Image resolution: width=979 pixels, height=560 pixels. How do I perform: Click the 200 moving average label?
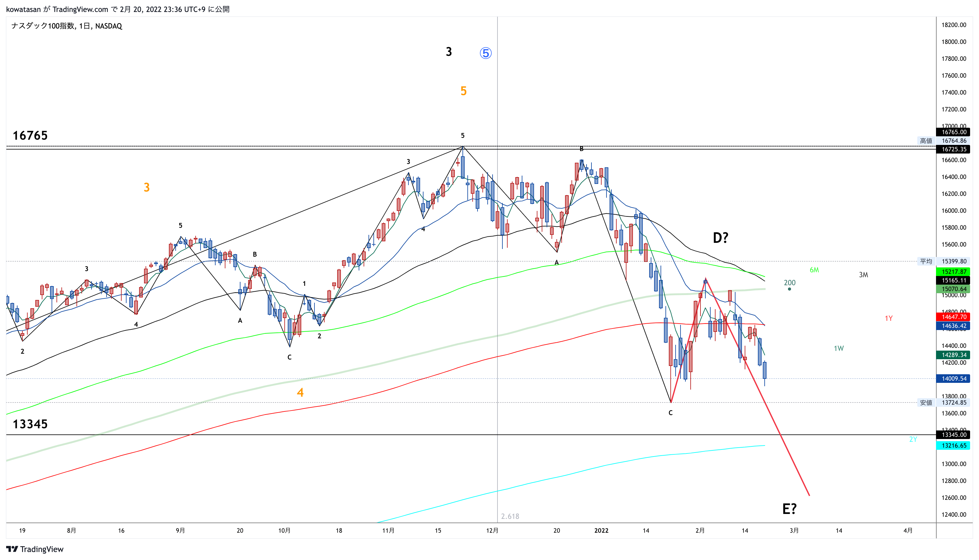tap(789, 283)
